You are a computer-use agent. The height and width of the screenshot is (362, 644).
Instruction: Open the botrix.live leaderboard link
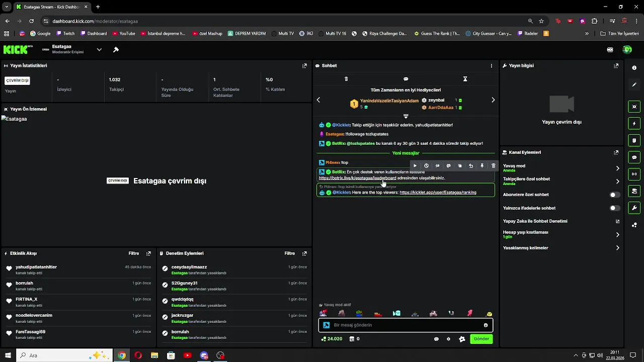pyautogui.click(x=357, y=178)
